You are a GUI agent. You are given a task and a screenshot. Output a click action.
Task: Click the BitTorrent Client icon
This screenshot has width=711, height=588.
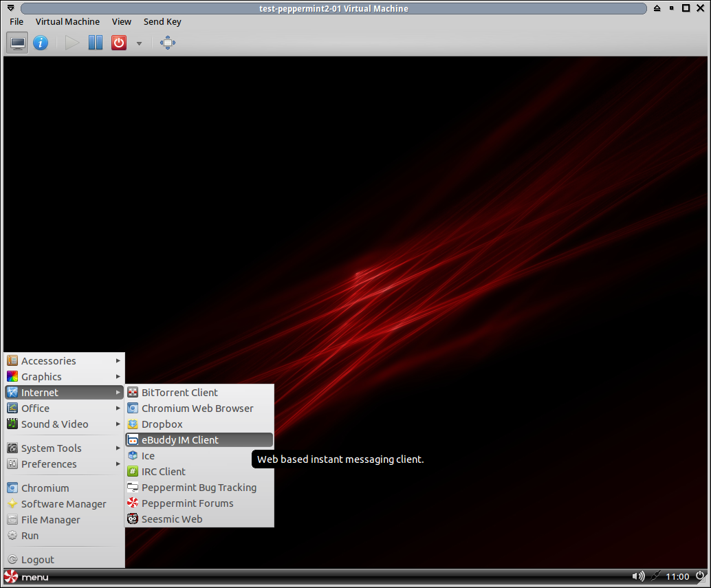click(x=133, y=393)
